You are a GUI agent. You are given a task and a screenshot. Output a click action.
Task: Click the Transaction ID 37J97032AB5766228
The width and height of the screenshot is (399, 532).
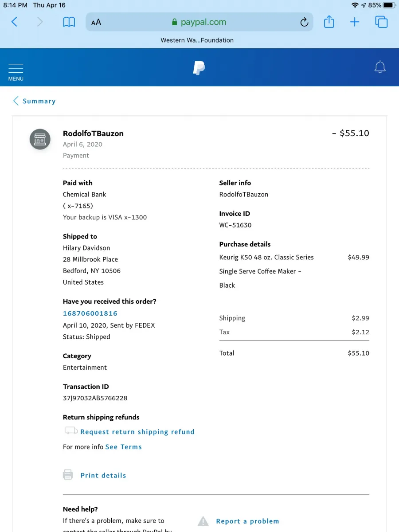pyautogui.click(x=95, y=398)
